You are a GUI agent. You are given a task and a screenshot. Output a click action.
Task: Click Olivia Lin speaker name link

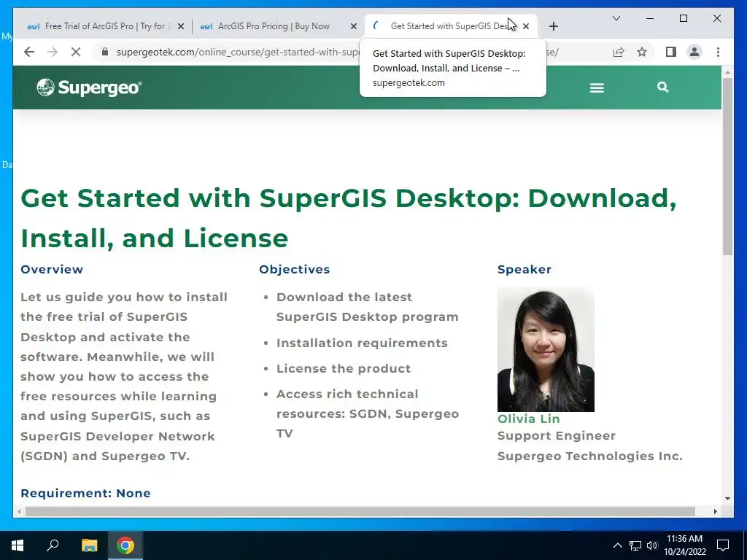pos(528,419)
